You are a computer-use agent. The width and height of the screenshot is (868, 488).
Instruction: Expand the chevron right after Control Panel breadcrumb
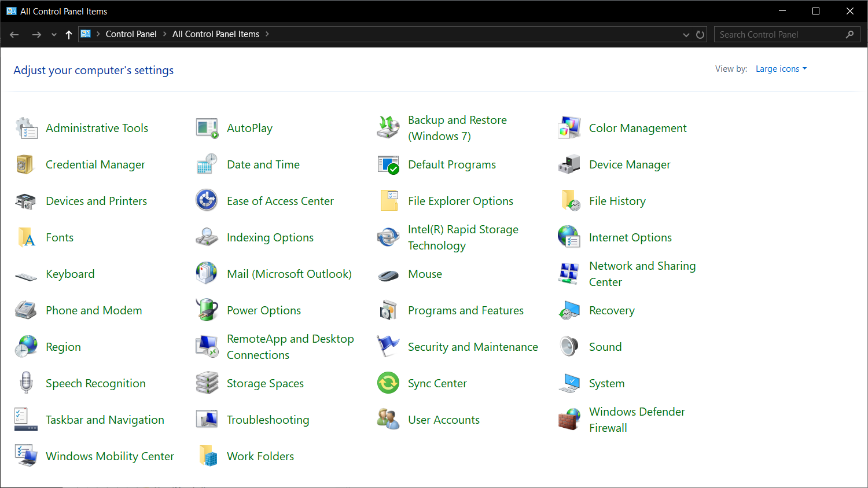tap(164, 34)
